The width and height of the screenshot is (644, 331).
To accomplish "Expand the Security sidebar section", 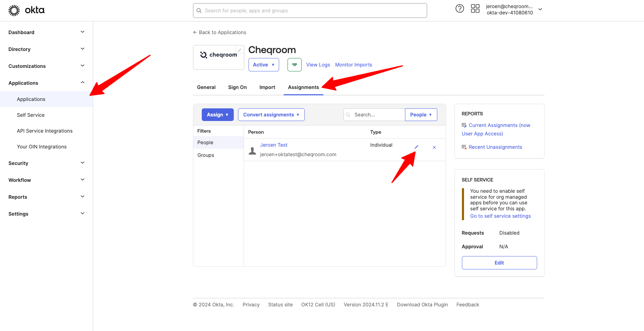I will 46,163.
